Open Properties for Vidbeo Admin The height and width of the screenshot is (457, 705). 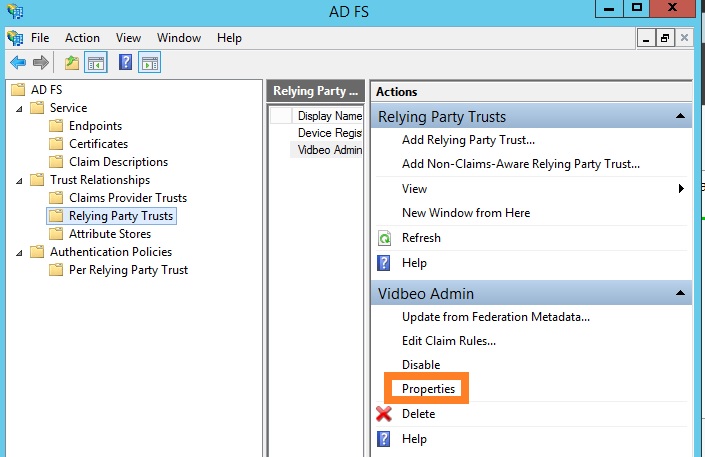[428, 389]
